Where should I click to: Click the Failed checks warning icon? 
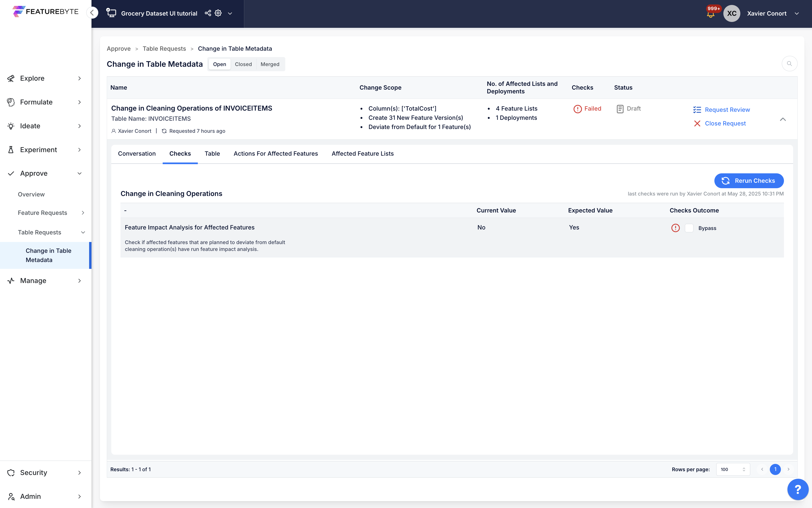[x=578, y=109]
